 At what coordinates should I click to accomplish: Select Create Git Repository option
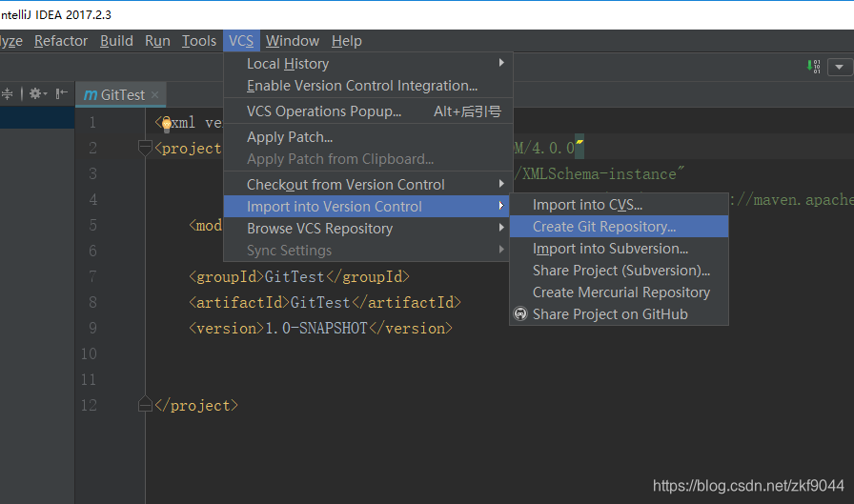pyautogui.click(x=619, y=227)
